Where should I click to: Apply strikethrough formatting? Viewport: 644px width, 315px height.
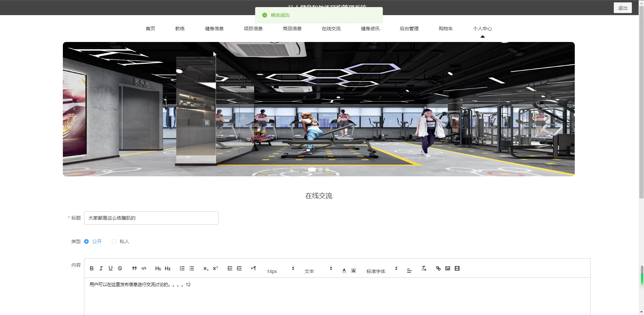(x=120, y=268)
